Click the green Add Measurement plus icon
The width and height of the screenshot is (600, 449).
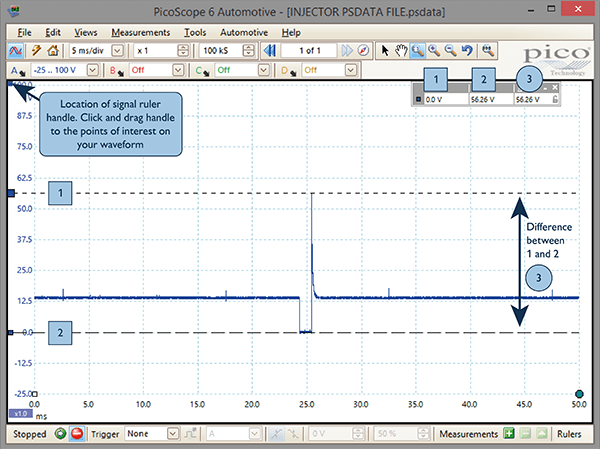click(509, 434)
